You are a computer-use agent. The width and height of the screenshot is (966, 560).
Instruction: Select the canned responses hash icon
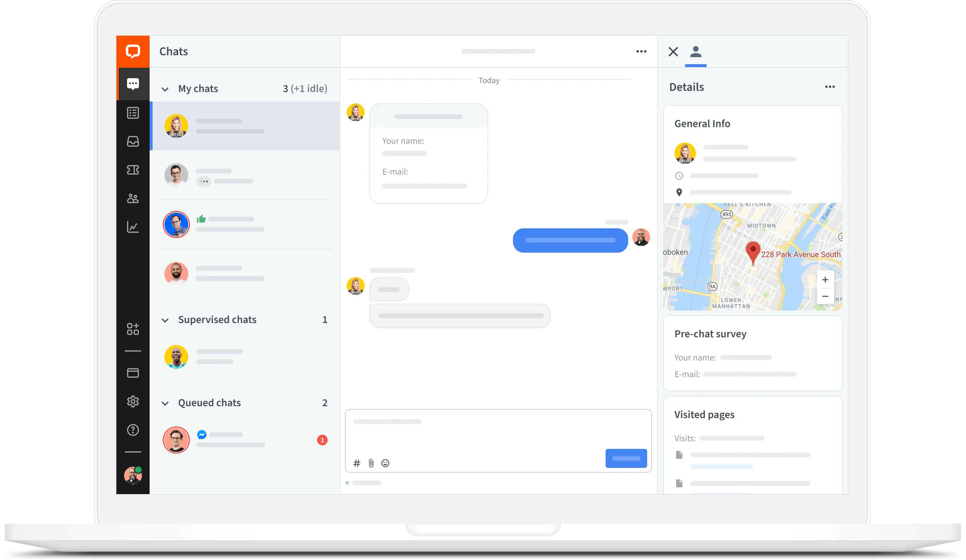click(357, 463)
